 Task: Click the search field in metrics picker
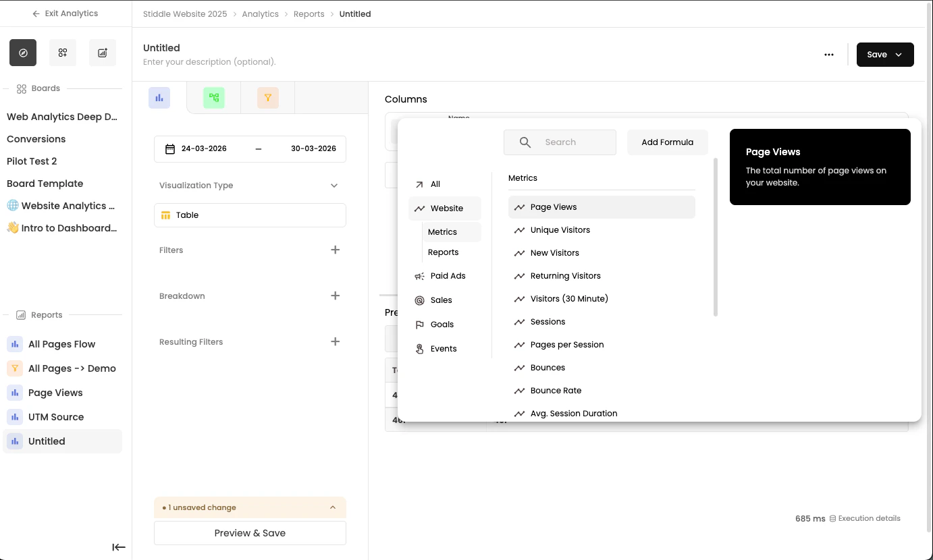click(x=560, y=142)
